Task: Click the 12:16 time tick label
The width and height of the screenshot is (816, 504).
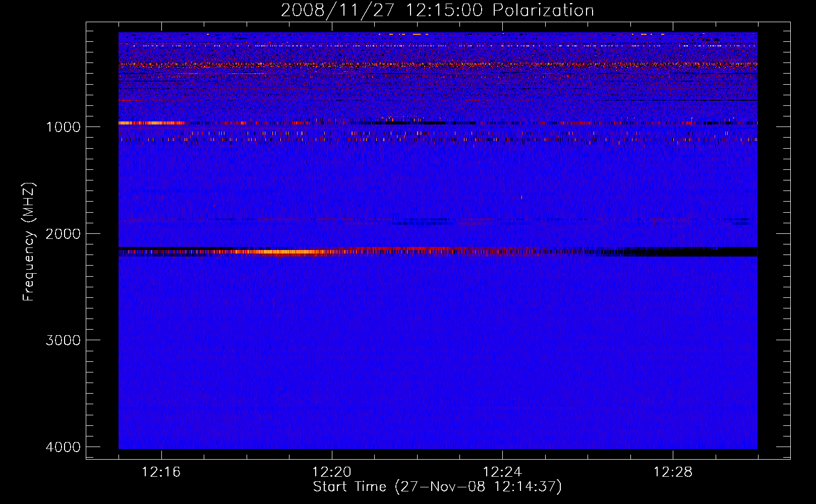Action: pos(161,472)
